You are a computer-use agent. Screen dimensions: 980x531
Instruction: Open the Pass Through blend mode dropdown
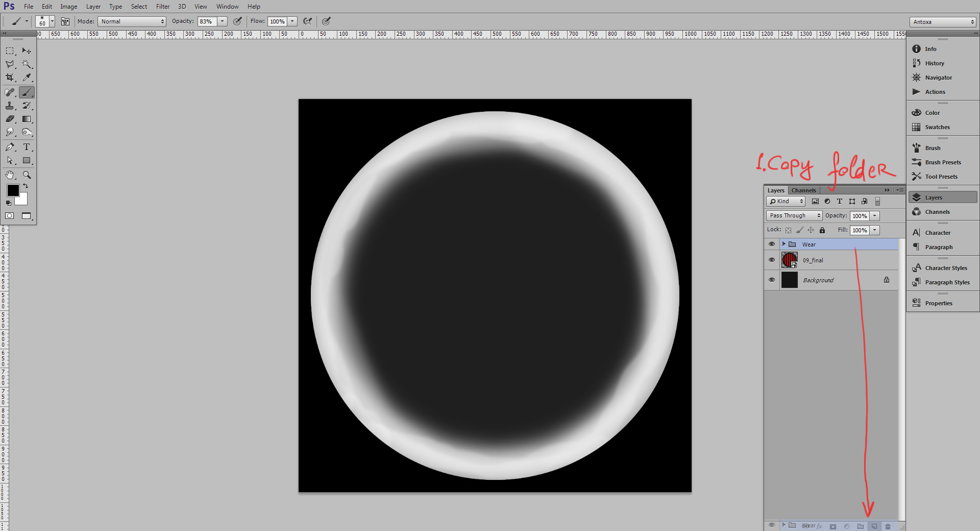[794, 215]
